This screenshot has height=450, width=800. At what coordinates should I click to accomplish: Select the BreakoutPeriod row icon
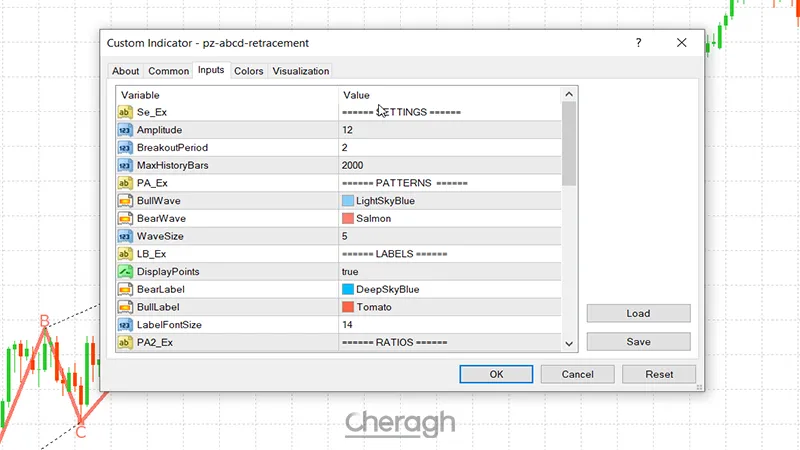point(126,148)
